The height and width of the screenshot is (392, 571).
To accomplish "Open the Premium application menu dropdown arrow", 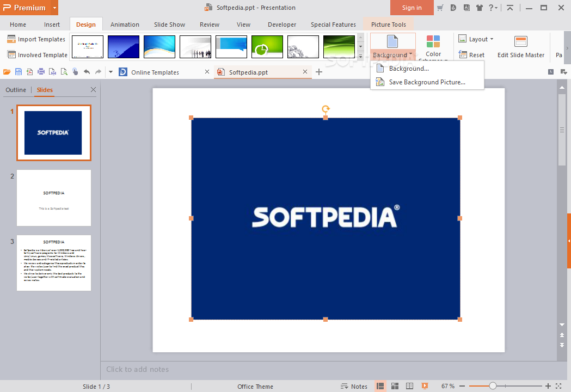I will pyautogui.click(x=54, y=8).
